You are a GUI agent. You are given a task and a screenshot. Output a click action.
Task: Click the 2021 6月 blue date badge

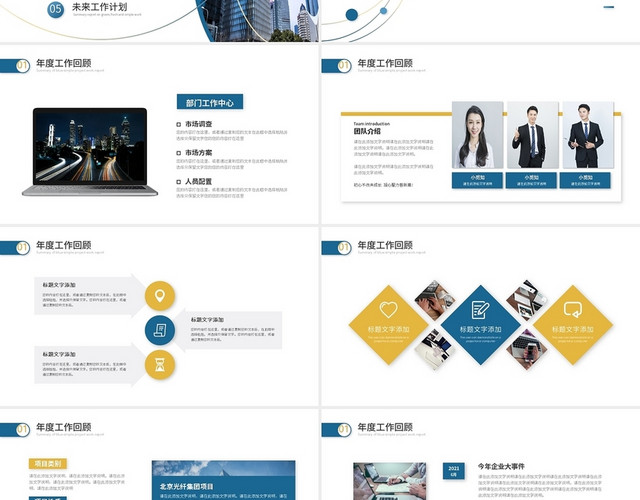(x=453, y=471)
